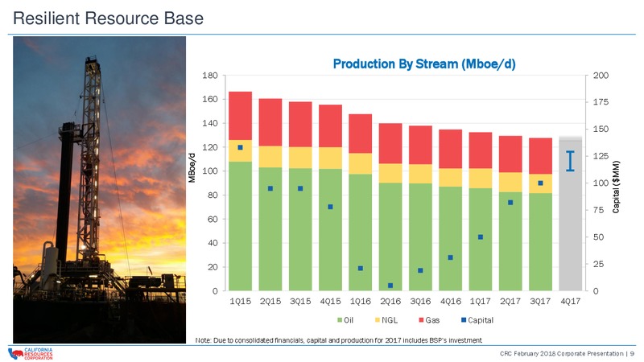Screen dimensions: 644x362
Task: Click the 2Q16 capital data point
Action: [x=390, y=286]
